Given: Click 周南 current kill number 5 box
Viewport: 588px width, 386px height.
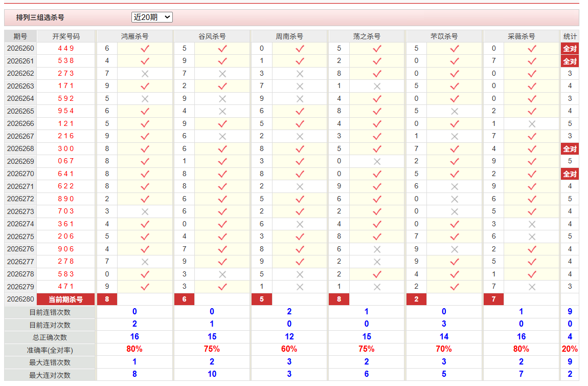Looking at the screenshot, I should pos(262,299).
